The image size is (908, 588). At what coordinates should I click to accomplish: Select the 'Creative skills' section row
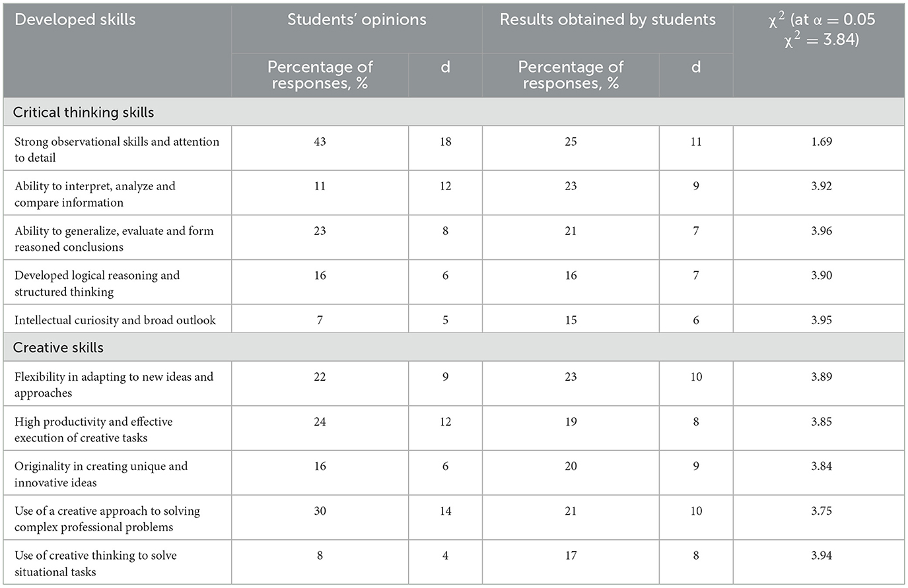59,347
